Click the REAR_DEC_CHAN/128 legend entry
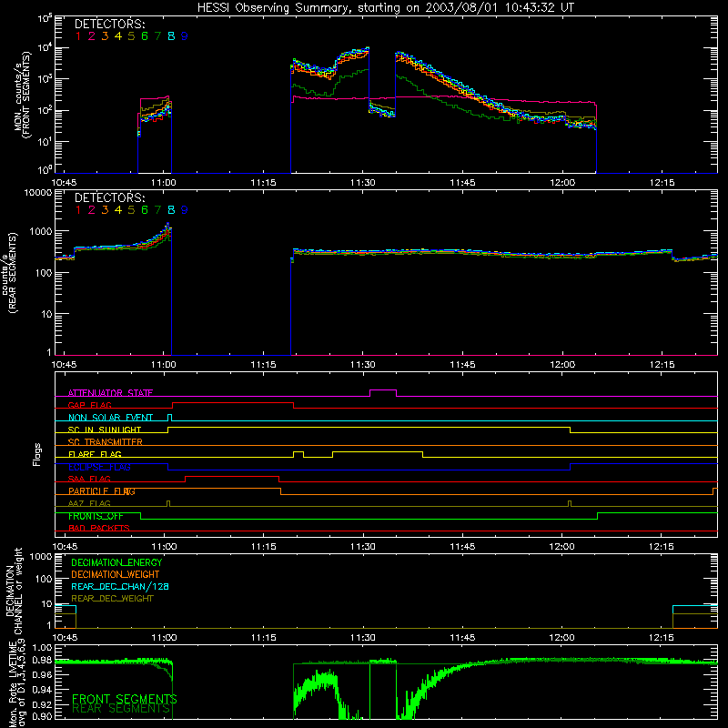The width and height of the screenshot is (728, 728). pos(120,586)
